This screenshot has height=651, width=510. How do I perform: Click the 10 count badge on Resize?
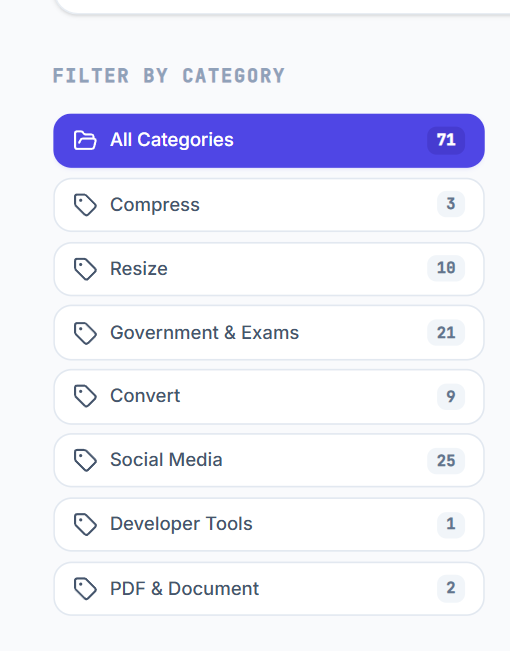pos(446,268)
